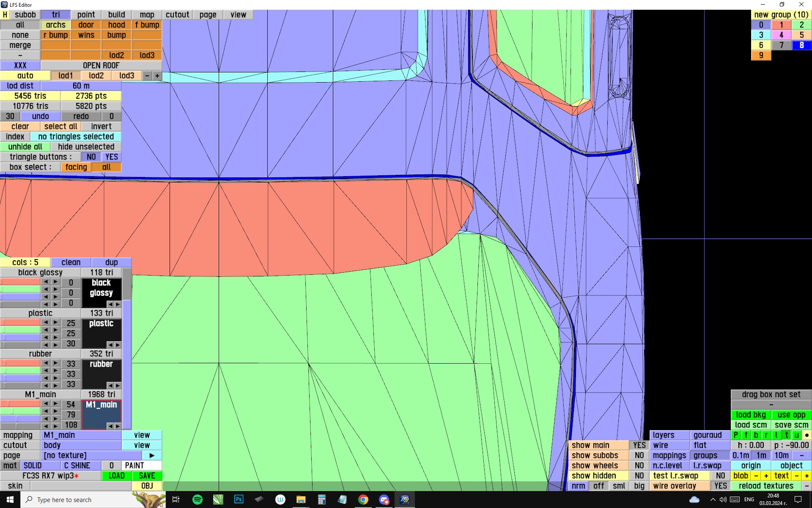Open Photoshop from the taskbar
Viewport: 812px width, 508px height.
[239, 500]
